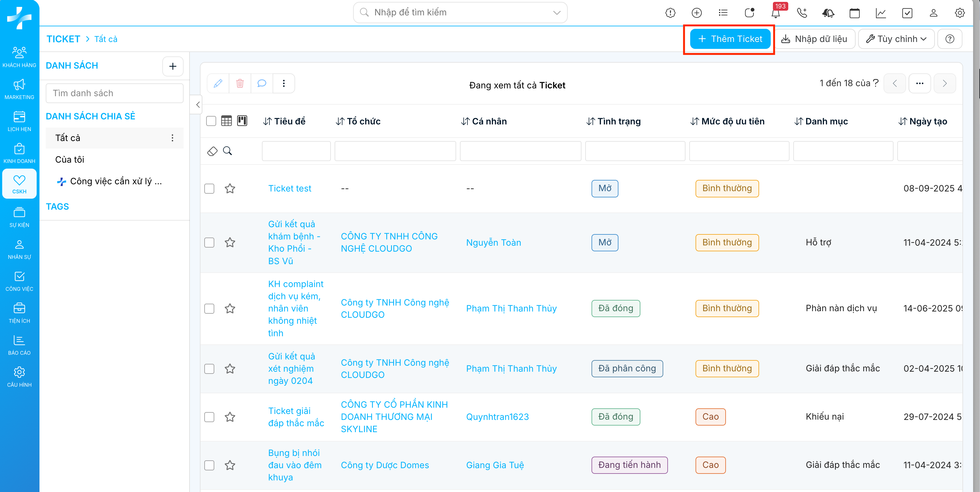The width and height of the screenshot is (980, 492).
Task: Open the comment bubble icon
Action: (262, 83)
